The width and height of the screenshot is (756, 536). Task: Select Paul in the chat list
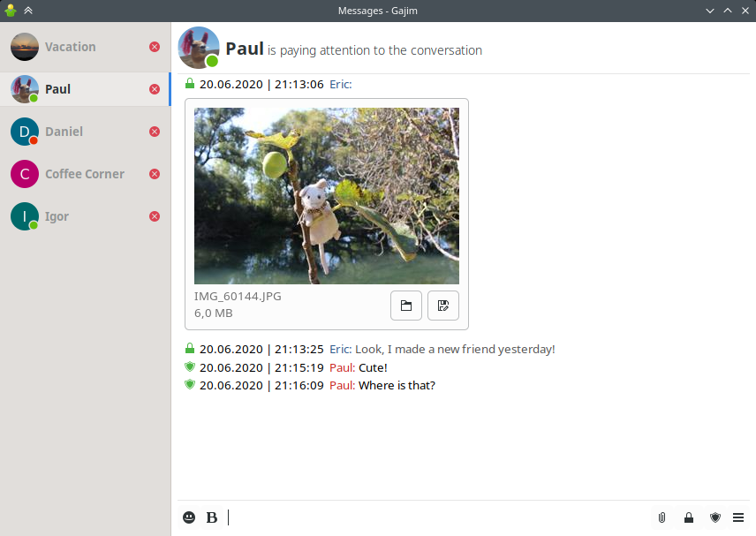click(x=86, y=89)
